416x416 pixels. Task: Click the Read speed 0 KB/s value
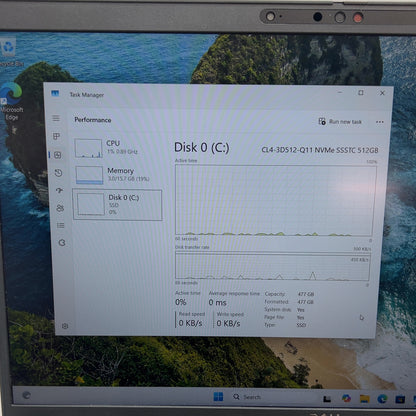(190, 323)
